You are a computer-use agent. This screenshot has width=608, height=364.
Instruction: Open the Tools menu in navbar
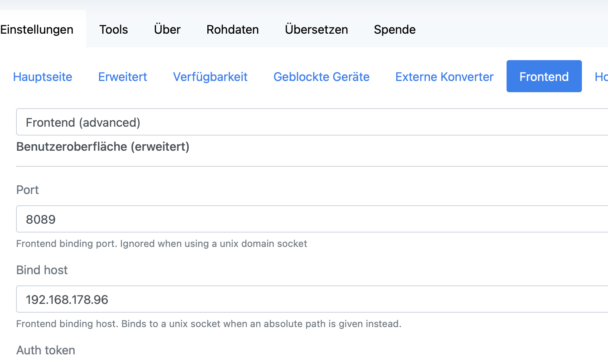pos(113,29)
